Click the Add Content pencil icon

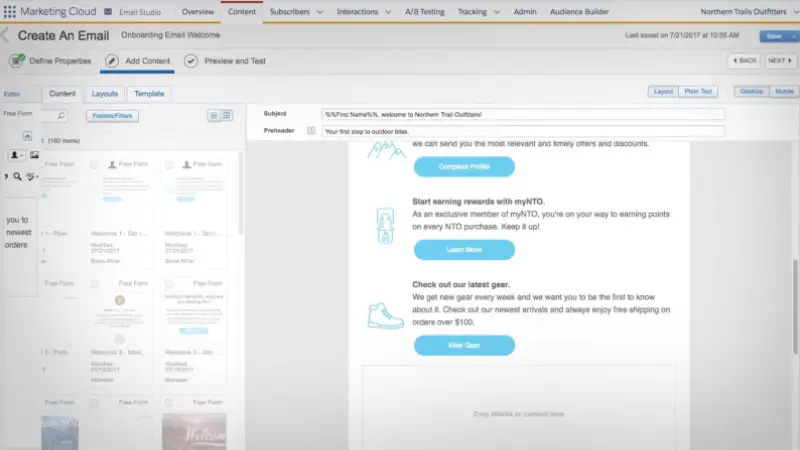click(x=112, y=61)
